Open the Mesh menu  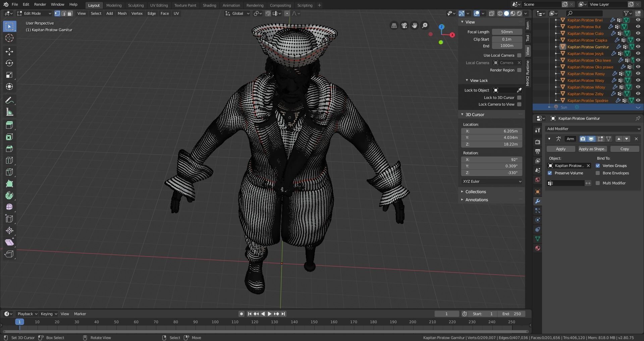(x=122, y=13)
